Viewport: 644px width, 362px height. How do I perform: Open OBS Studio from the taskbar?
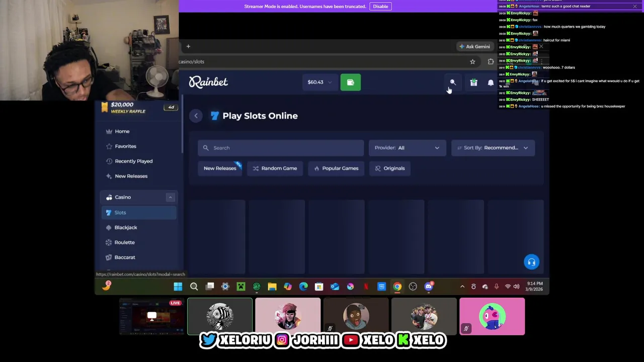click(x=413, y=287)
